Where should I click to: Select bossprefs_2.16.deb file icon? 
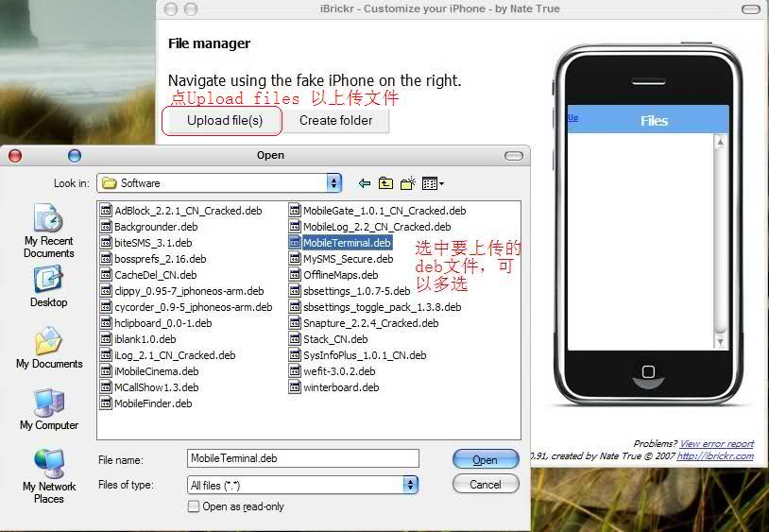pyautogui.click(x=106, y=259)
